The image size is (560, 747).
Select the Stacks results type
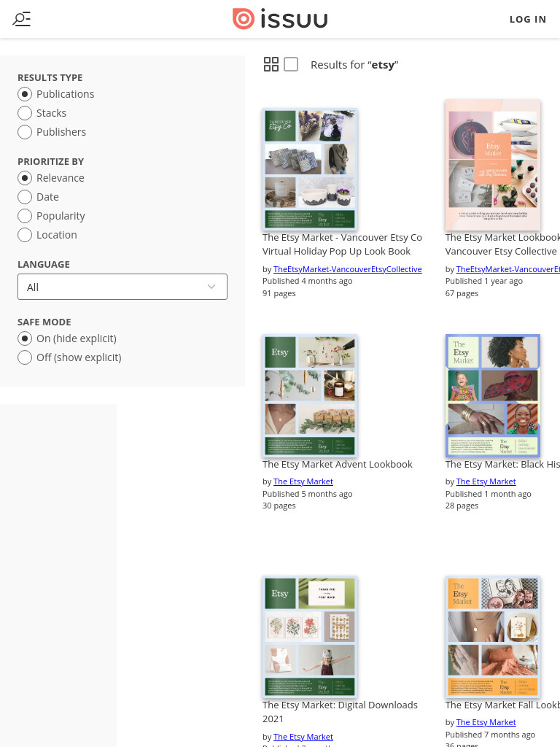point(25,113)
